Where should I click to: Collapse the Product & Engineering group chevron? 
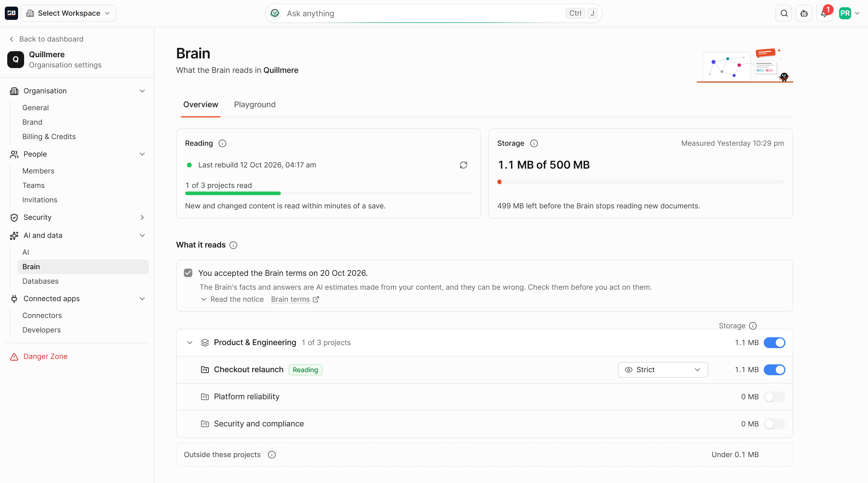(x=190, y=343)
